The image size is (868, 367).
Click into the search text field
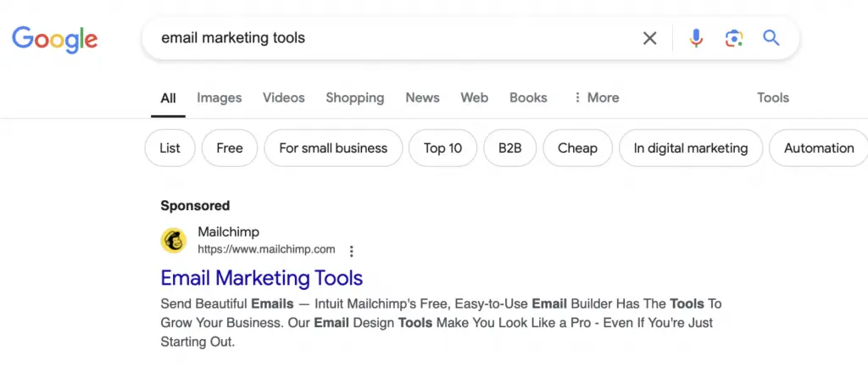click(381, 38)
